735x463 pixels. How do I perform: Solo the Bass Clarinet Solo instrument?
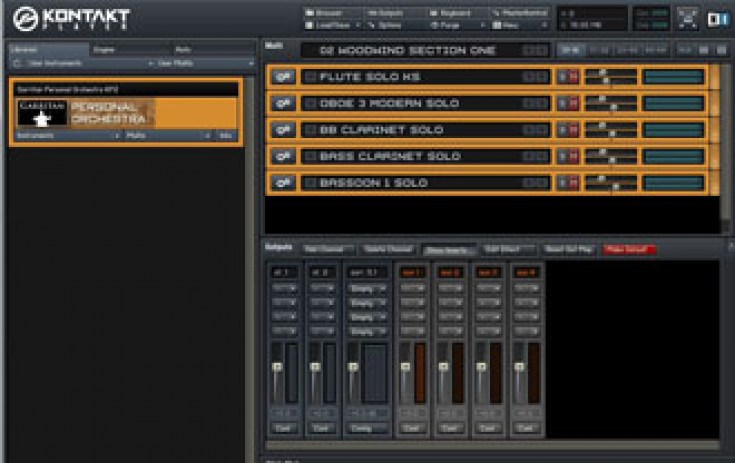click(562, 156)
